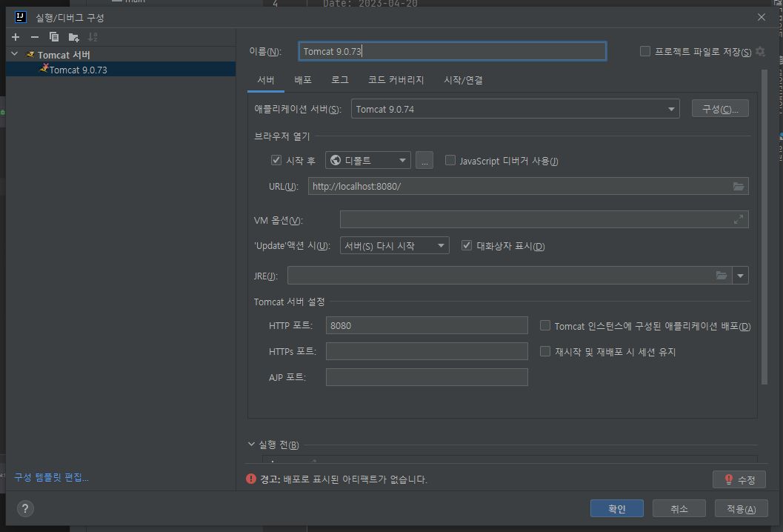Open the 디폴트 browser dropdown
The height and width of the screenshot is (532, 783).
click(x=368, y=160)
